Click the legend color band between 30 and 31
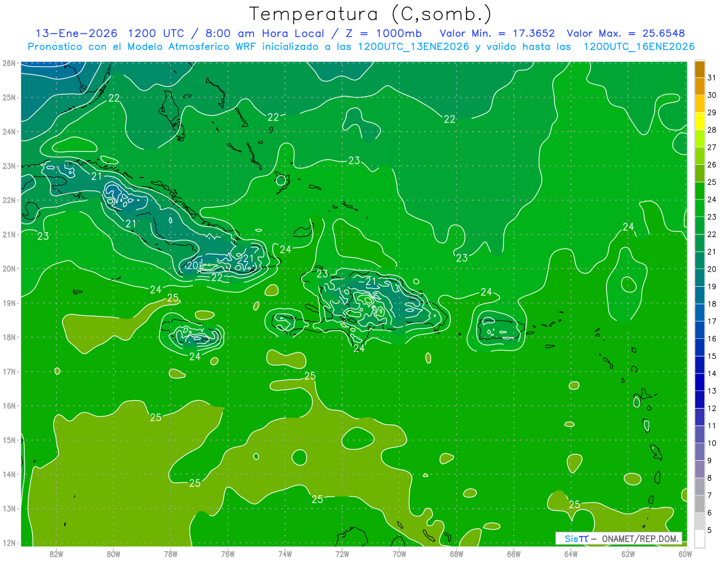The height and width of the screenshot is (562, 728). pyautogui.click(x=699, y=87)
